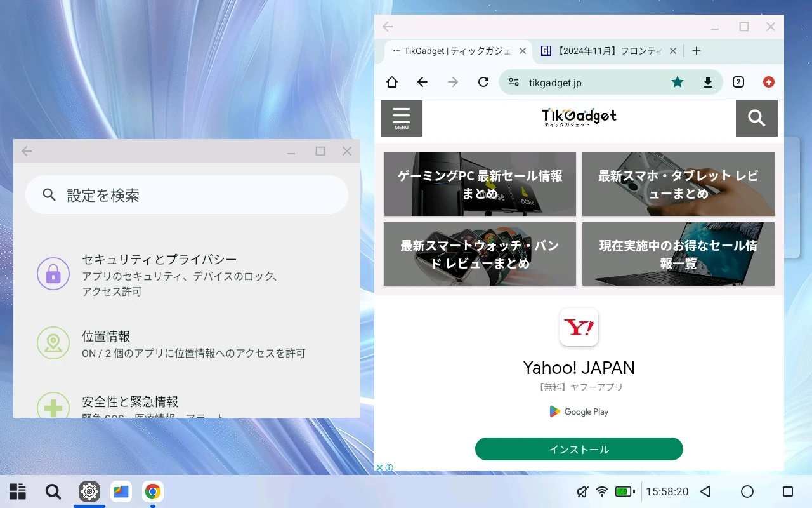Open the taskbar app launcher grid

18,491
